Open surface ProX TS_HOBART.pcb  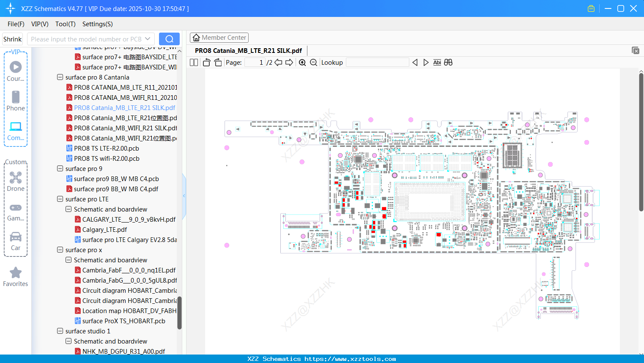pos(120,321)
